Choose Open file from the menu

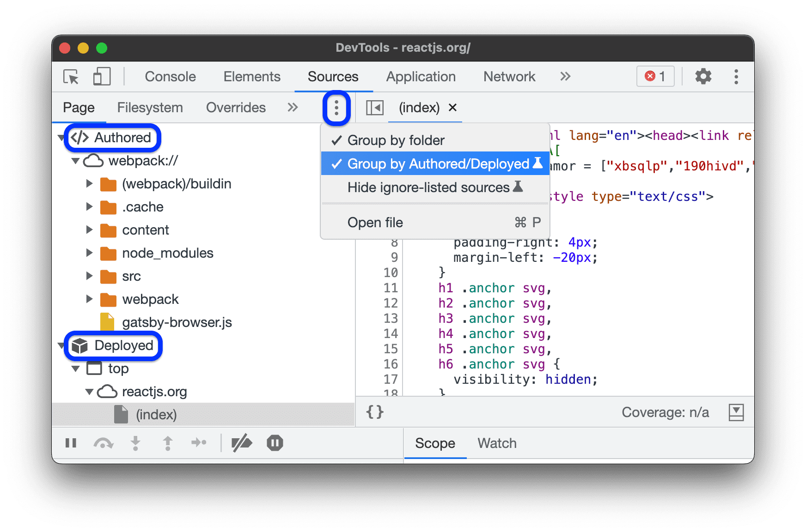[375, 222]
